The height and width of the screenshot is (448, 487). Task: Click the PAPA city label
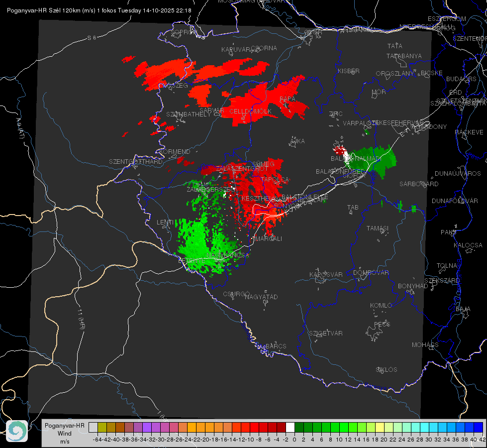288,99
